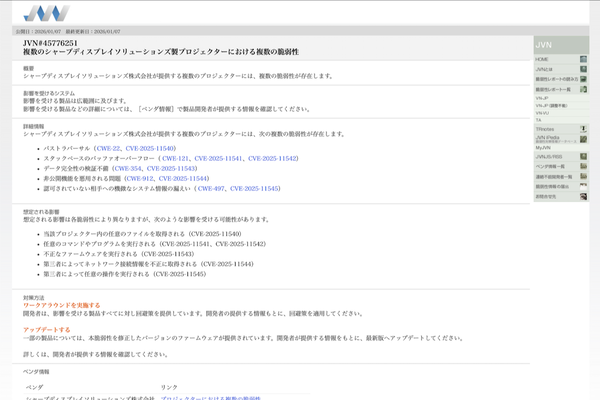Click the JVNJS/RSS icon
This screenshot has width=600, height=400.
coord(583,156)
